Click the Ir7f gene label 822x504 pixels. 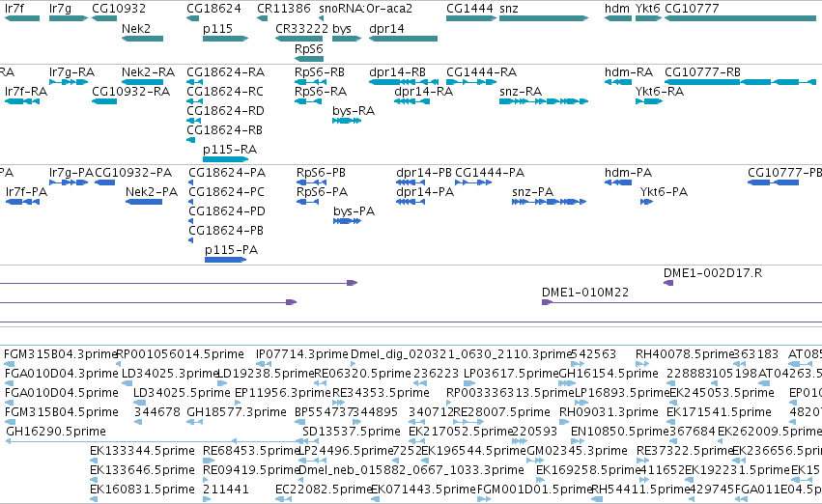14,9
